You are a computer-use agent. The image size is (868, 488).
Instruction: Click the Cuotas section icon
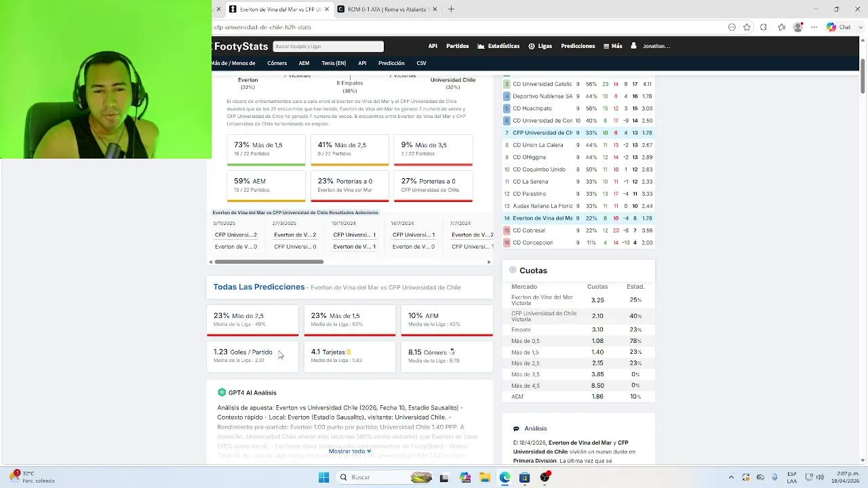tap(513, 270)
